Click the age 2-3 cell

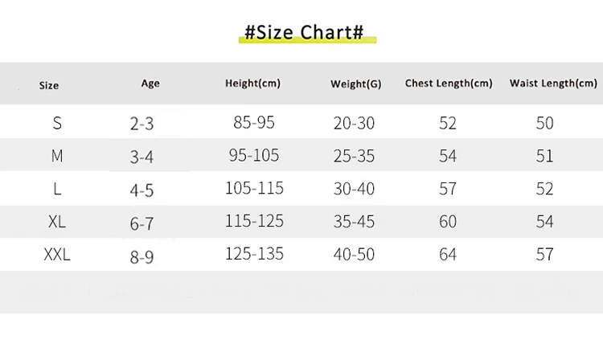[142, 125]
